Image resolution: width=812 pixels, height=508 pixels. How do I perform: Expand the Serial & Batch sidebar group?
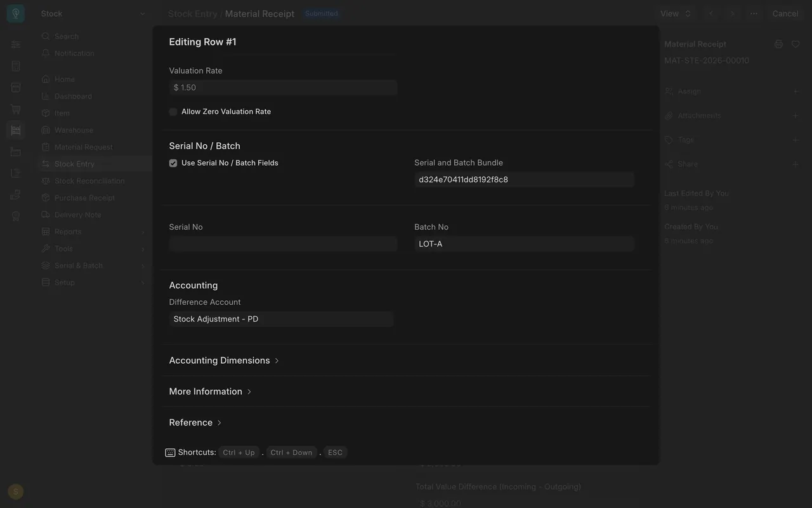(x=94, y=265)
